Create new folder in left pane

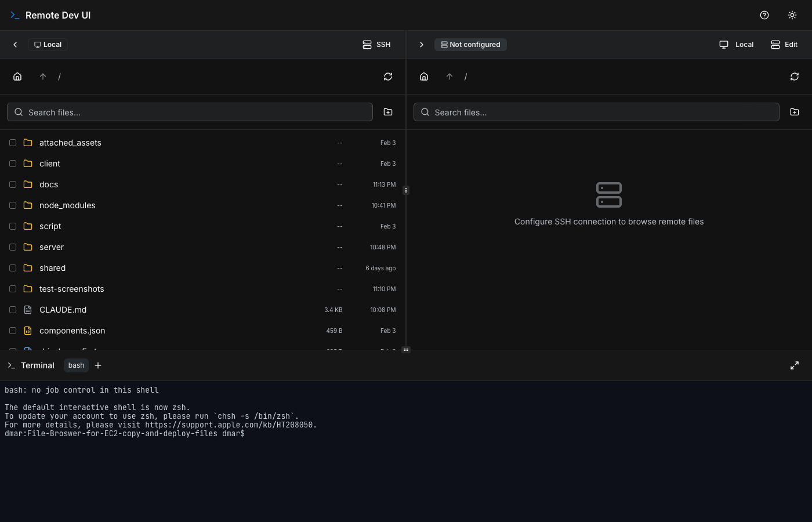[388, 112]
